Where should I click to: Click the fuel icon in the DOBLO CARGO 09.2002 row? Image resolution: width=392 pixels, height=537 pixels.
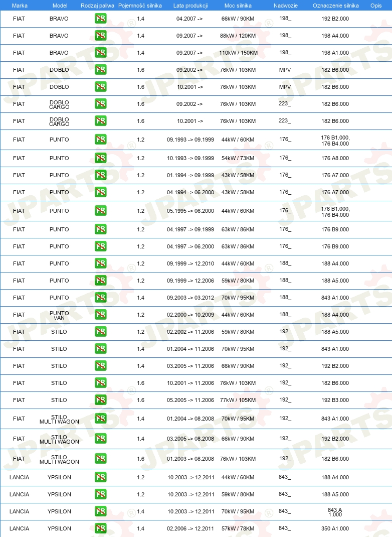click(101, 104)
